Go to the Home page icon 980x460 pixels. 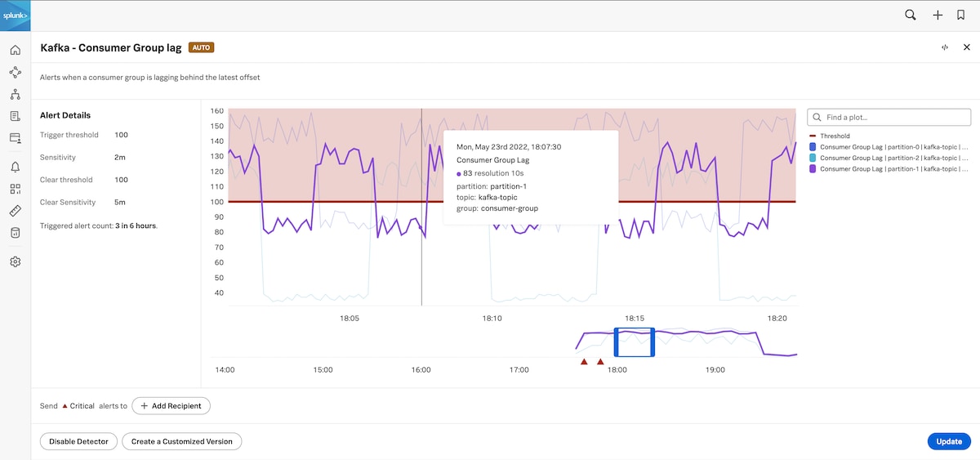[x=15, y=51]
